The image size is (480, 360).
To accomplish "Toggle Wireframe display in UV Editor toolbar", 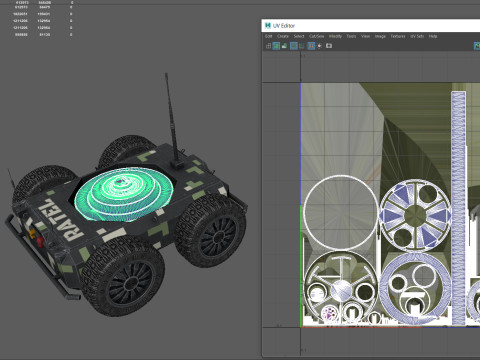I will (268, 46).
